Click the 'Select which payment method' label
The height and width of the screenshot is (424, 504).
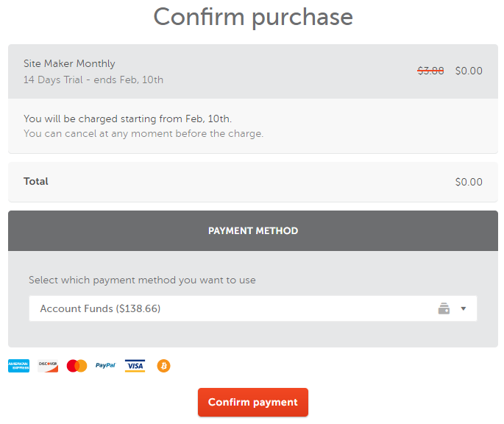[x=142, y=280]
